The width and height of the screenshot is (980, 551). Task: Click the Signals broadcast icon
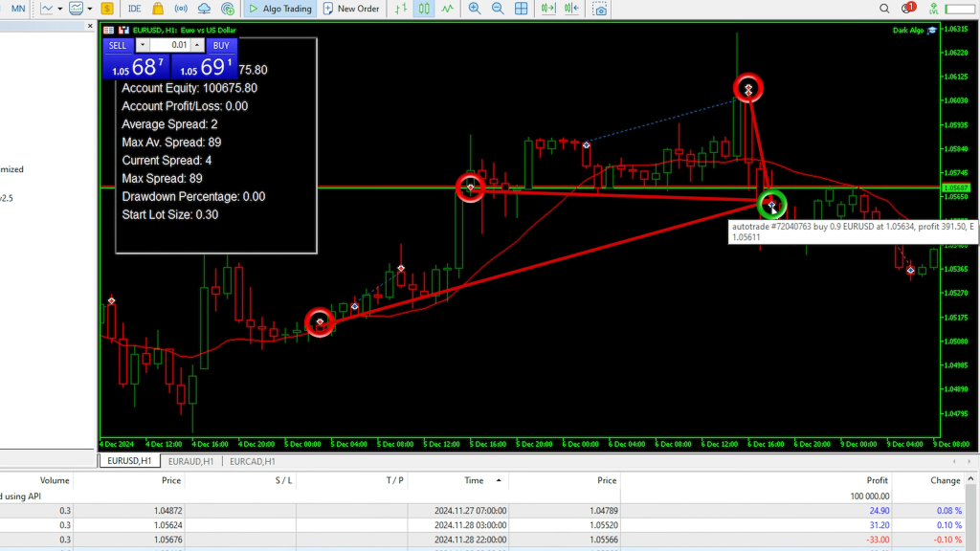pos(181,10)
